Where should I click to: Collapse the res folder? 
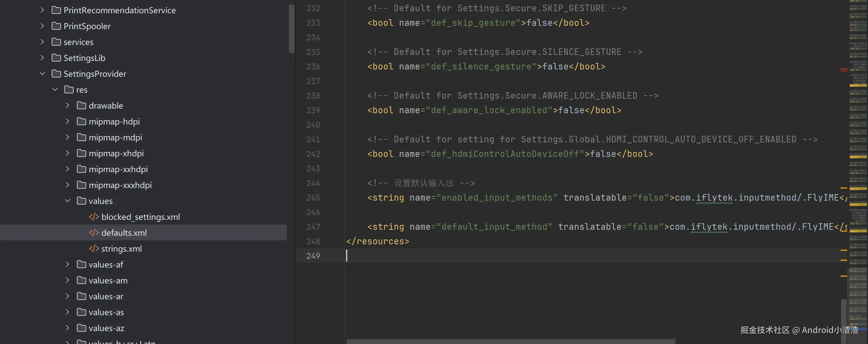pos(55,89)
